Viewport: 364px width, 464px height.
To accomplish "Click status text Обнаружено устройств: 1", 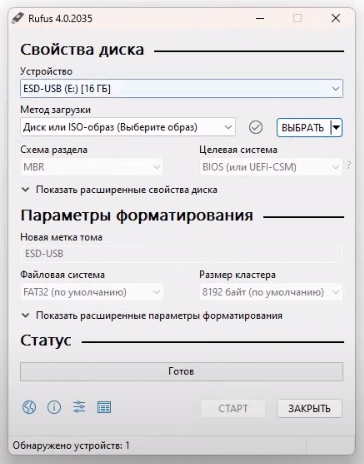I will click(71, 446).
